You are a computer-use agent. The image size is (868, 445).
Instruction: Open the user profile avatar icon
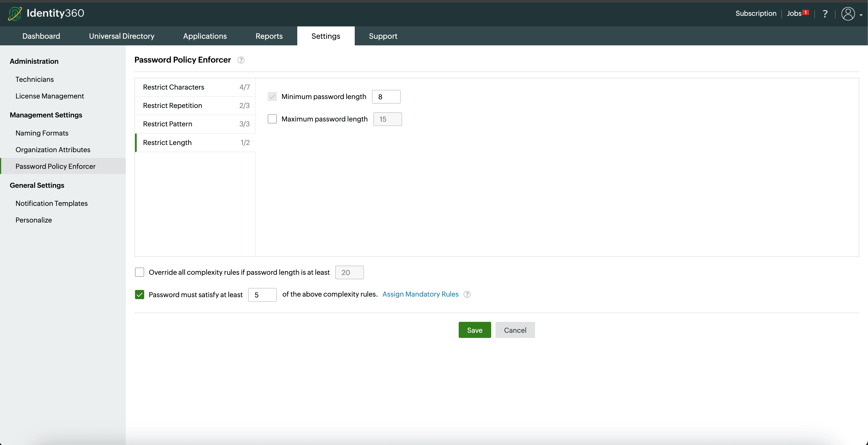[x=848, y=14]
